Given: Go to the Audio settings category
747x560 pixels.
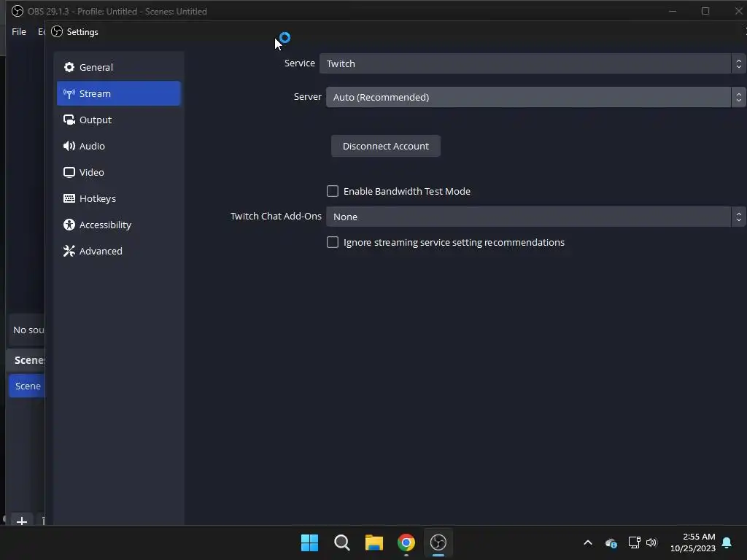Looking at the screenshot, I should 119,146.
